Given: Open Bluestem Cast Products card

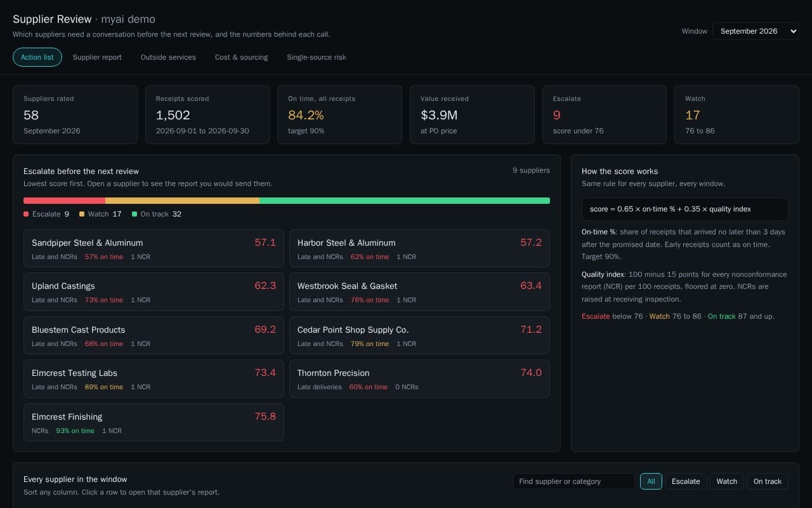Looking at the screenshot, I should (x=154, y=335).
